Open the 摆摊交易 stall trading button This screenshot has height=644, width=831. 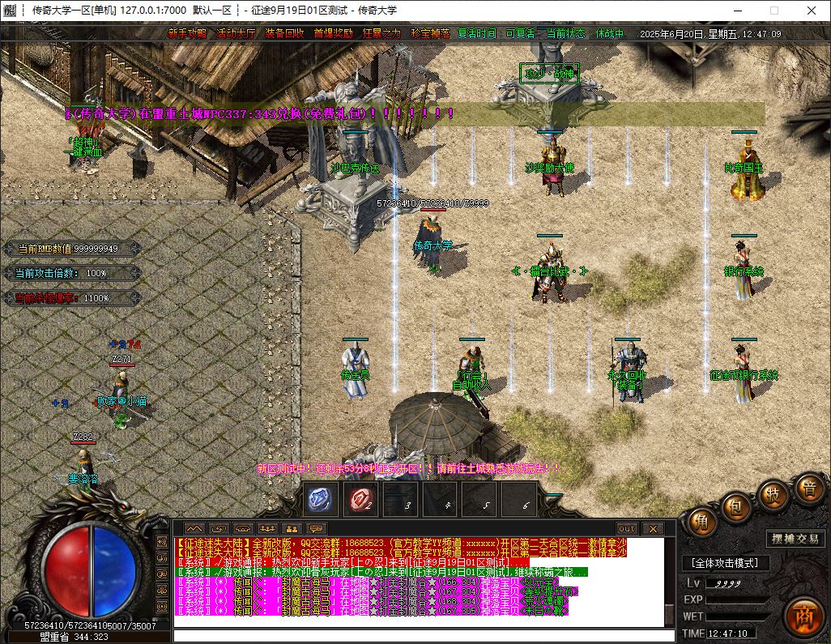click(795, 539)
